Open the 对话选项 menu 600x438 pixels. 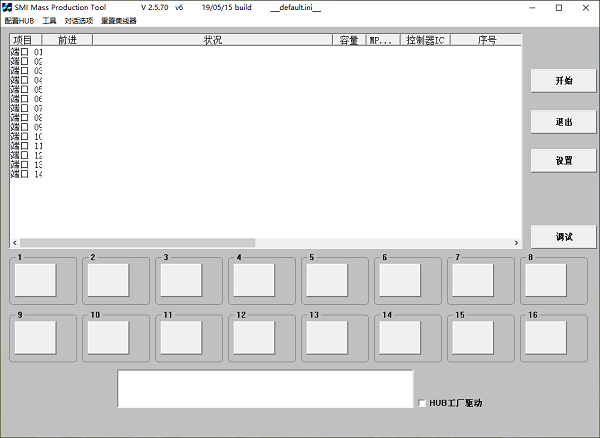tap(79, 21)
